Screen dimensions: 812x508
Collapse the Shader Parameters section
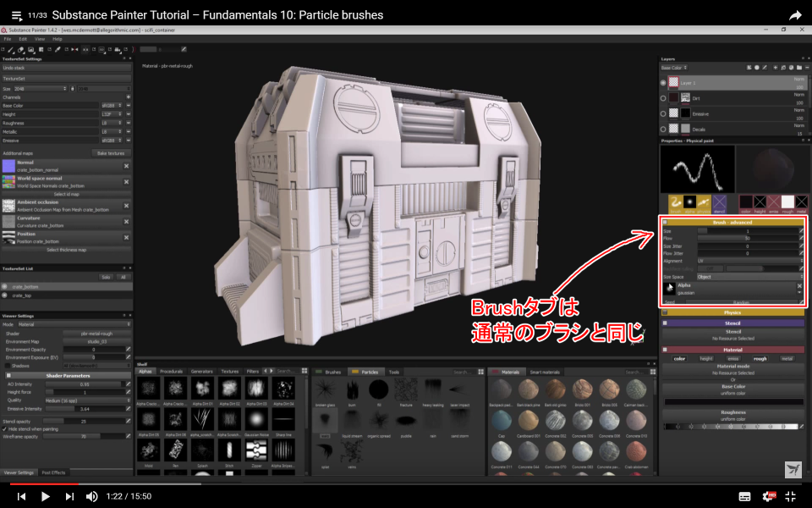coord(68,375)
